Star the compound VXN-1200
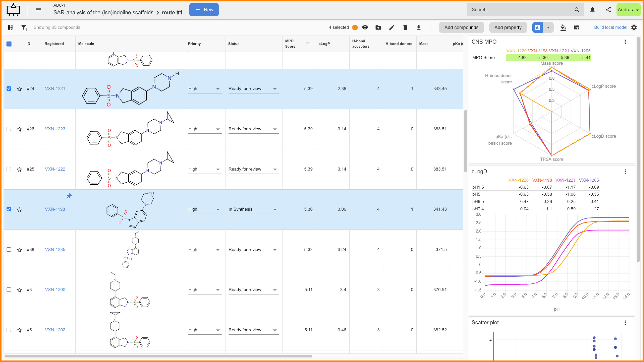 pos(19,290)
